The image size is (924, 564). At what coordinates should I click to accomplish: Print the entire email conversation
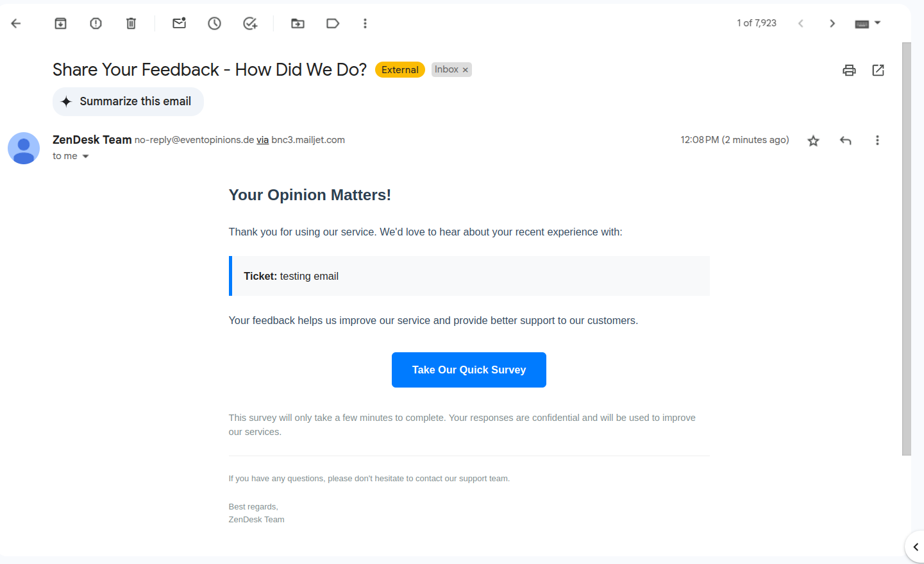[849, 71]
